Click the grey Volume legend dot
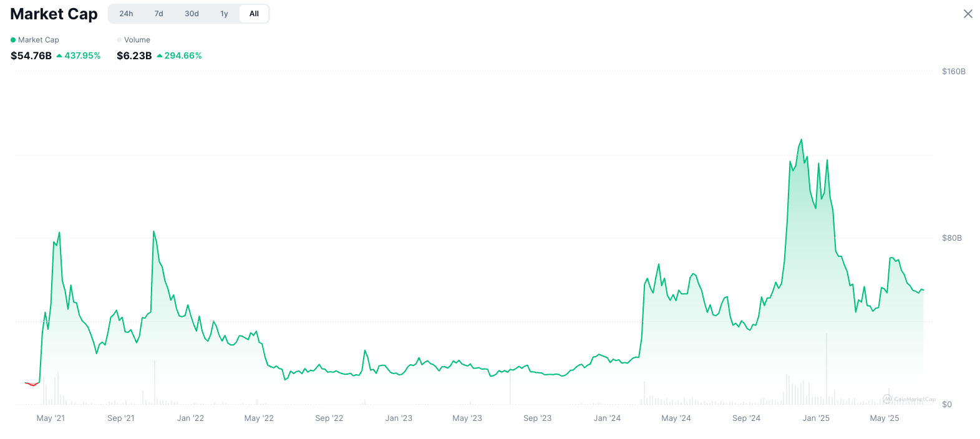Viewport: 980px width, 439px height. click(119, 39)
